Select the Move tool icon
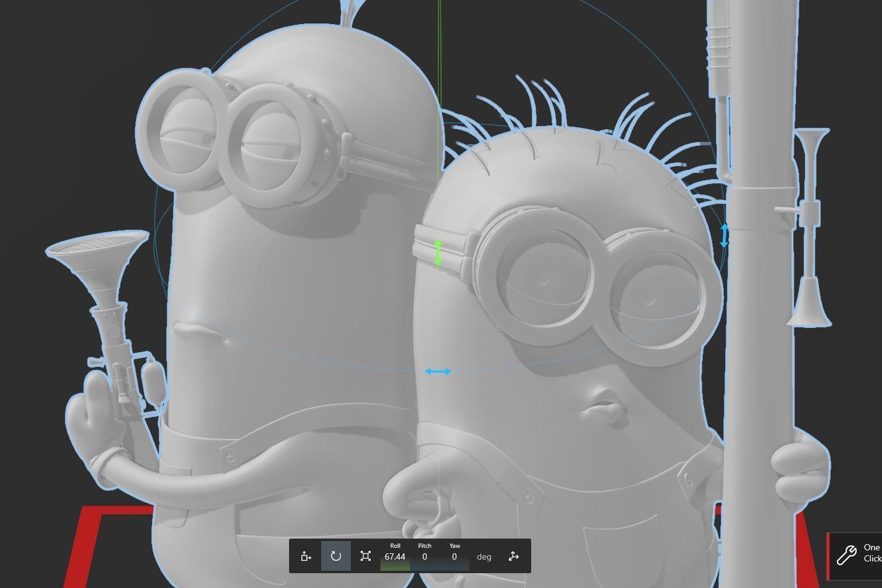882x588 pixels. pos(306,556)
